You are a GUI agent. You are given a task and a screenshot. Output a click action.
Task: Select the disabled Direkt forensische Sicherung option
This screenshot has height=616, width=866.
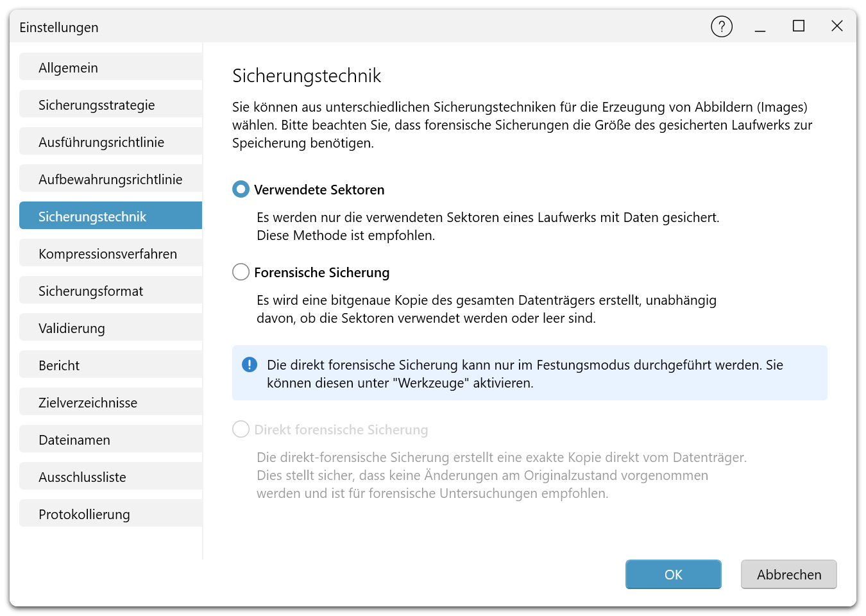point(241,429)
